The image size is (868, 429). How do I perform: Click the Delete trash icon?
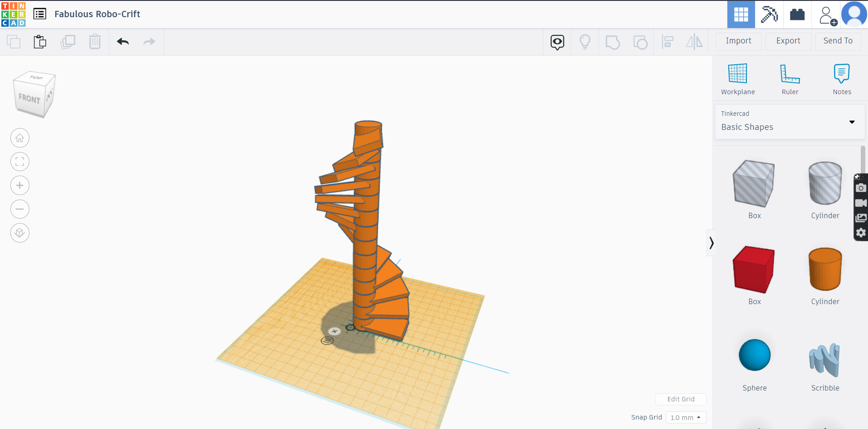pyautogui.click(x=95, y=42)
